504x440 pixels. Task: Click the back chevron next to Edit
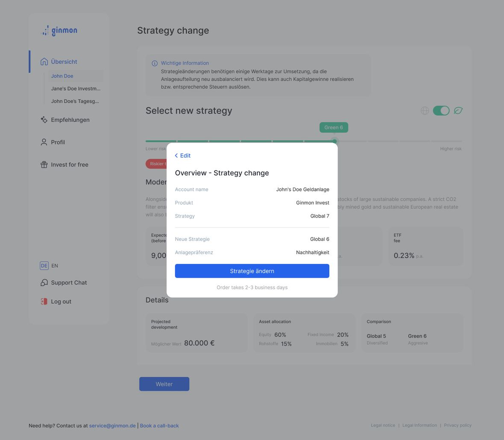[176, 155]
